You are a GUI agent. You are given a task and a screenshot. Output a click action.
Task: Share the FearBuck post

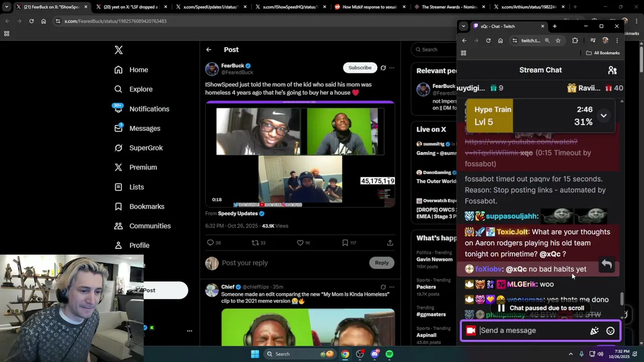click(390, 243)
